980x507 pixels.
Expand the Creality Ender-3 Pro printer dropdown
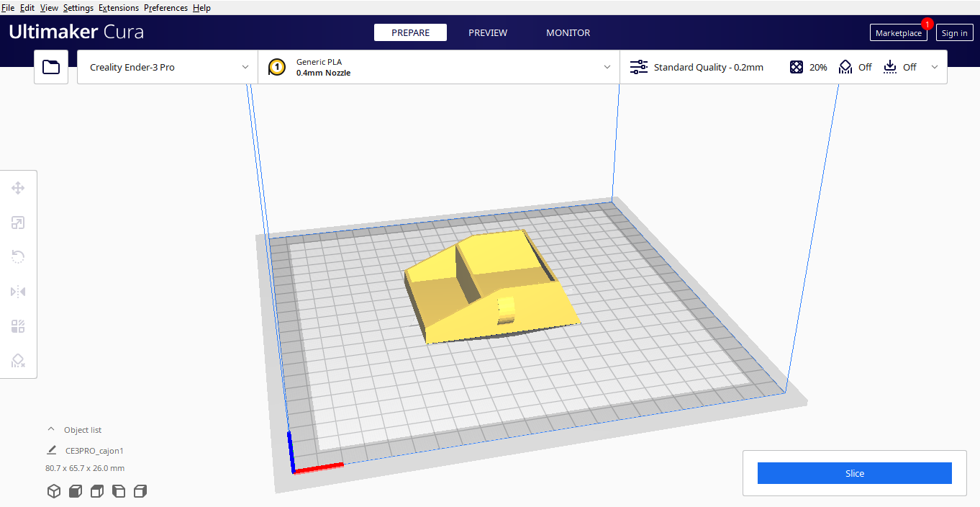click(168, 67)
